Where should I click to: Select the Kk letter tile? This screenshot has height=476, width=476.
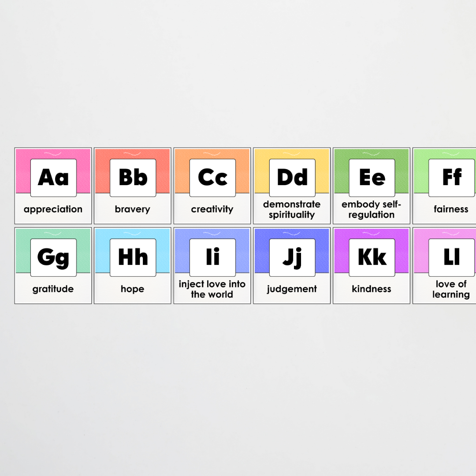click(372, 257)
